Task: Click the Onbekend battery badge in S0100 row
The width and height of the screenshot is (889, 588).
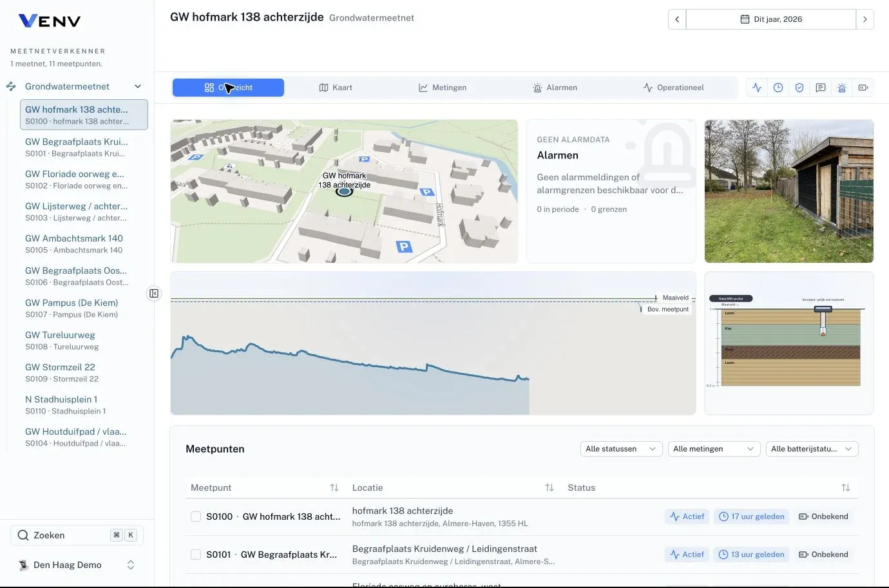Action: [x=823, y=517]
